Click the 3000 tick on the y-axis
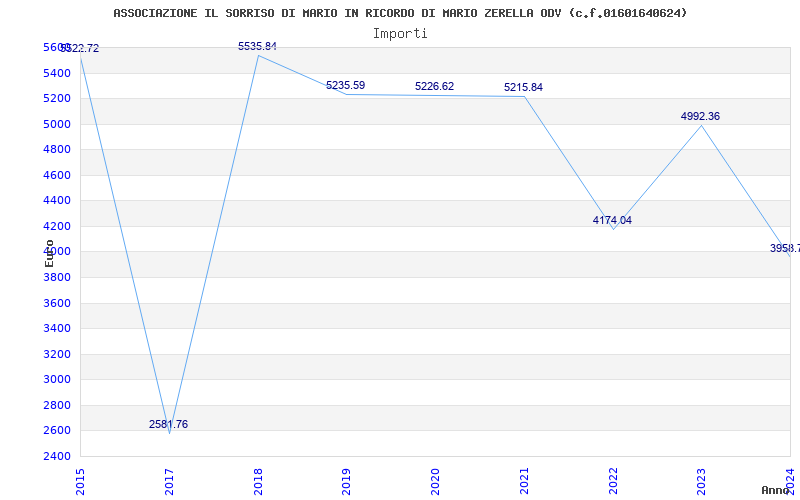Image resolution: width=800 pixels, height=500 pixels. [56, 379]
